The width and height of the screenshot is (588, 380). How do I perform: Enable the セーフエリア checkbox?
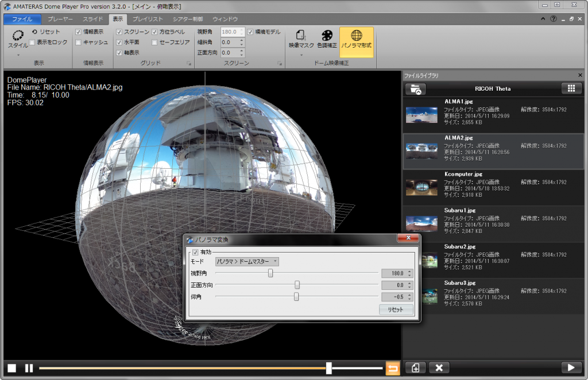coord(155,42)
